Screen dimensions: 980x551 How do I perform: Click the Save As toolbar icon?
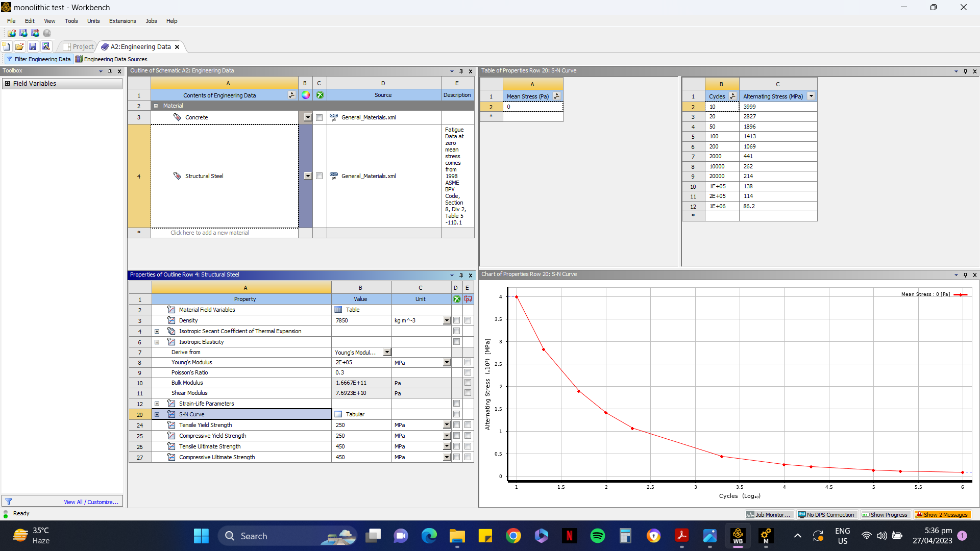pos(46,46)
